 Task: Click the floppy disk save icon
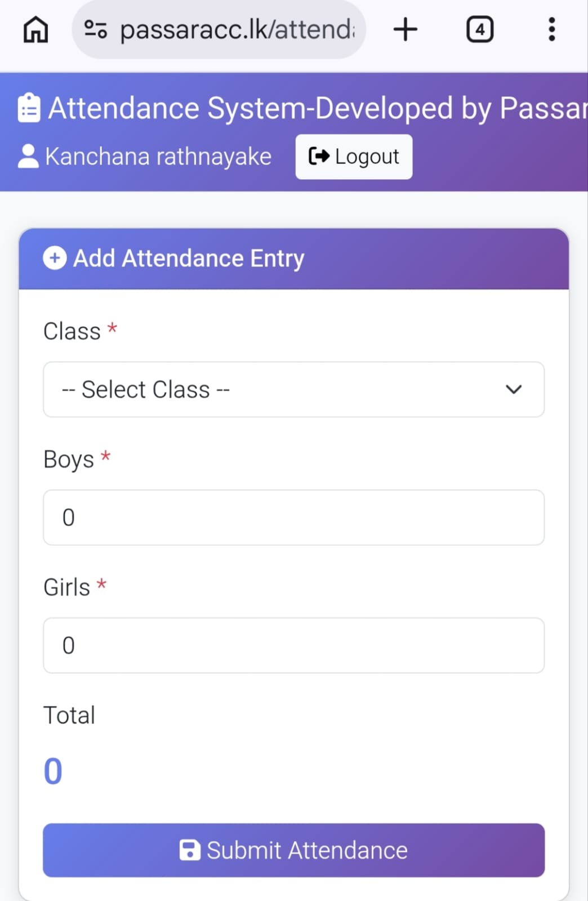(x=190, y=850)
